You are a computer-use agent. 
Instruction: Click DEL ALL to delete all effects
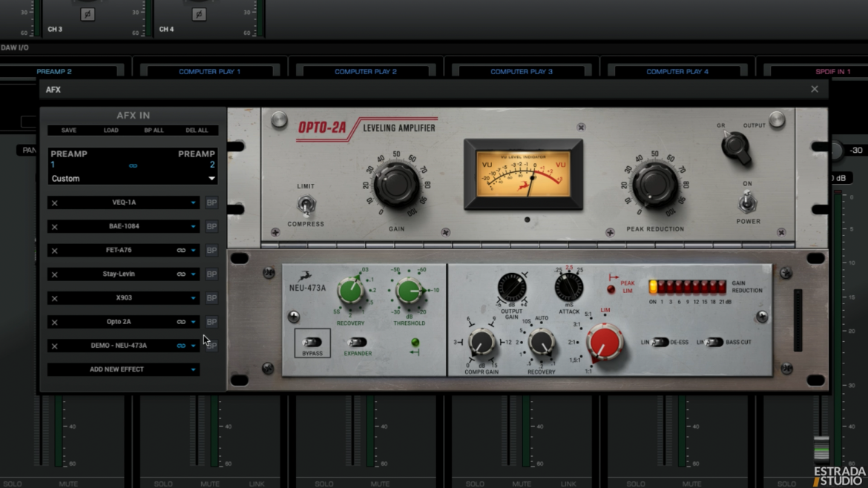[x=197, y=131]
